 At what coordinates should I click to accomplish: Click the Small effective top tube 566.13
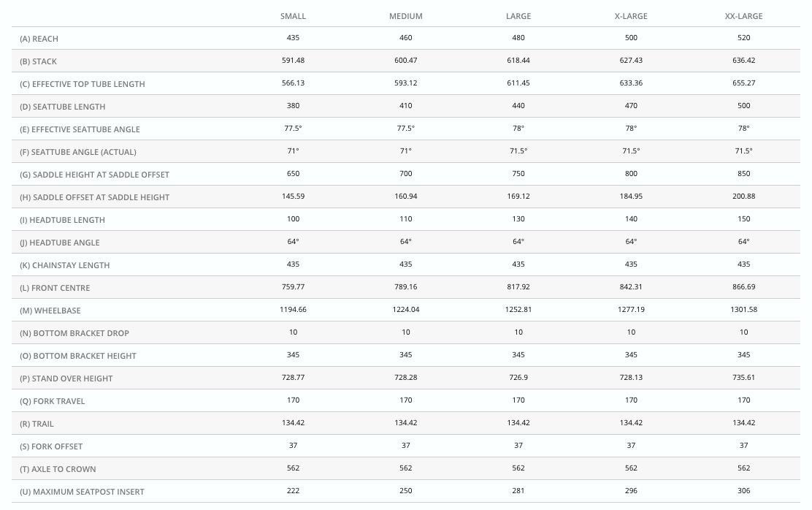pyautogui.click(x=293, y=83)
